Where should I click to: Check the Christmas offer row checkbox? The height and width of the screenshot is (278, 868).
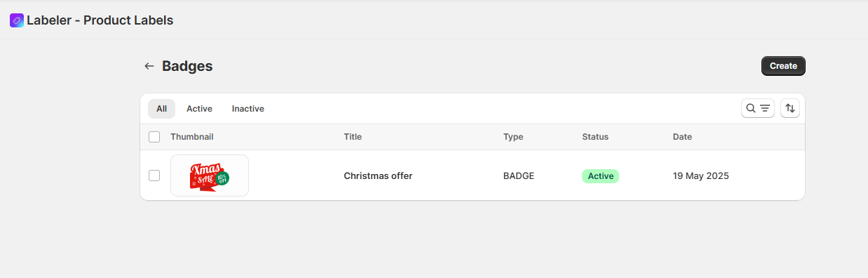point(154,176)
